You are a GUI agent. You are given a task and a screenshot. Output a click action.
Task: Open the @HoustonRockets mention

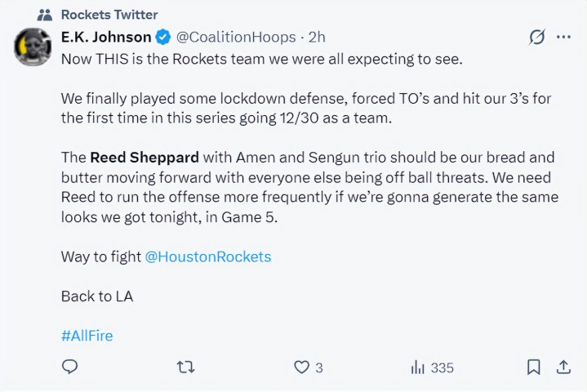[x=207, y=256]
